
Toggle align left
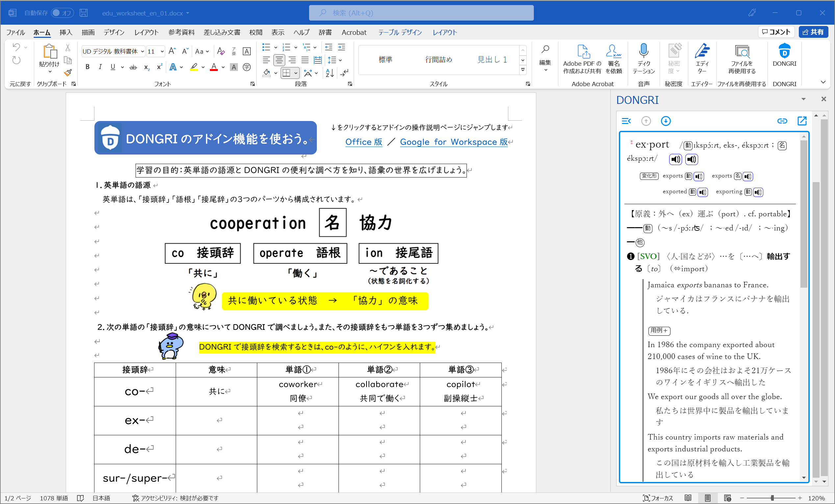click(x=266, y=60)
